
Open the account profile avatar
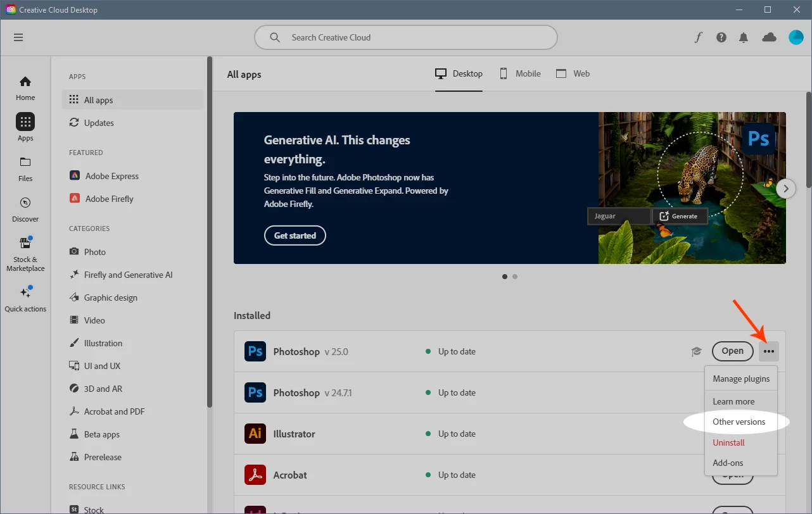(x=796, y=37)
